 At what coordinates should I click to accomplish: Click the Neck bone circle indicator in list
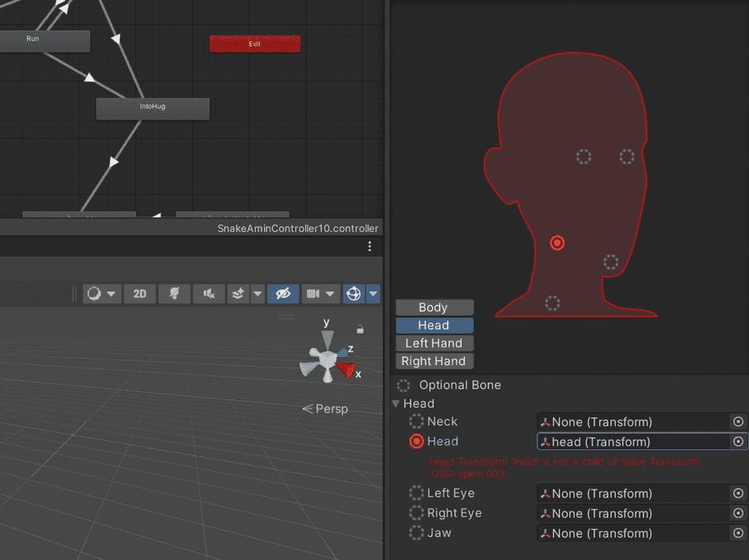(417, 421)
